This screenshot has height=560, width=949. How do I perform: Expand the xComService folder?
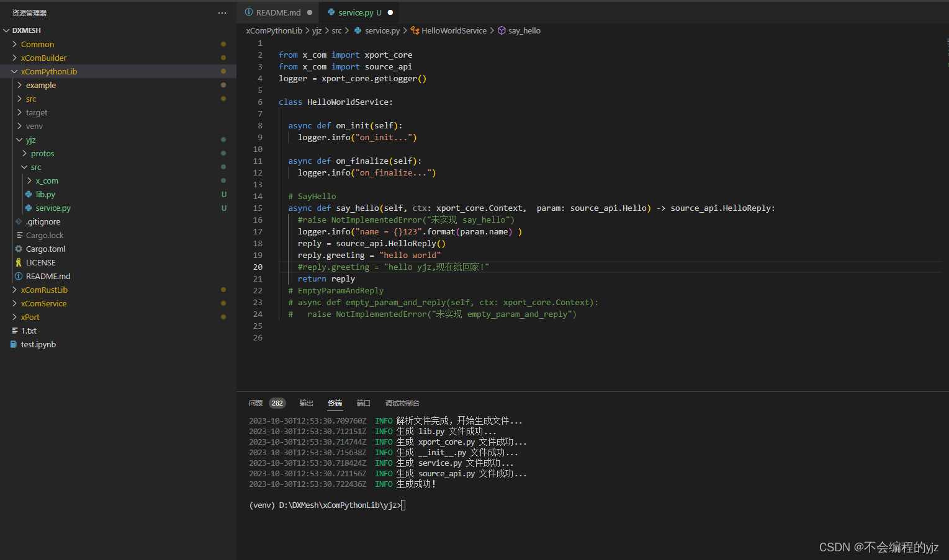pos(14,303)
